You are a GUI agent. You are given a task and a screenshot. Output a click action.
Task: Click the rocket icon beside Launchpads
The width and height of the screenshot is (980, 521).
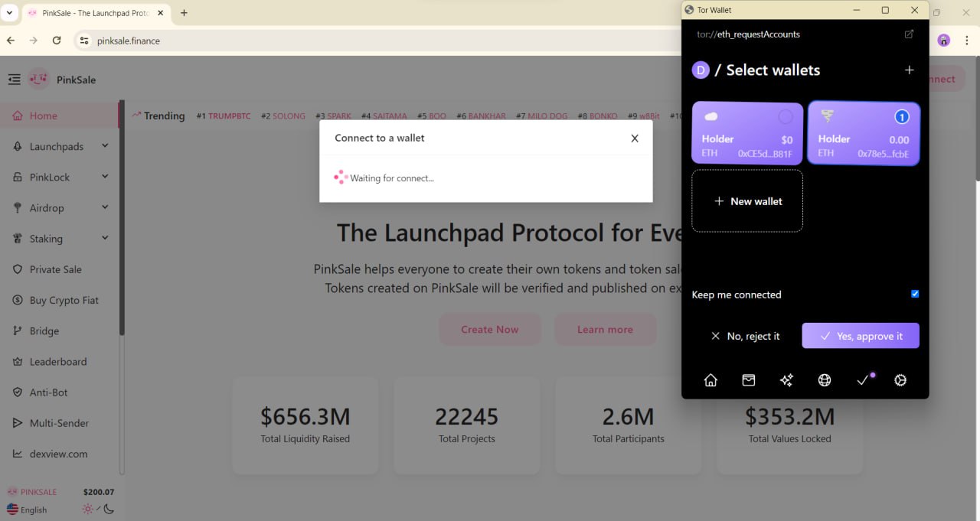pyautogui.click(x=18, y=147)
